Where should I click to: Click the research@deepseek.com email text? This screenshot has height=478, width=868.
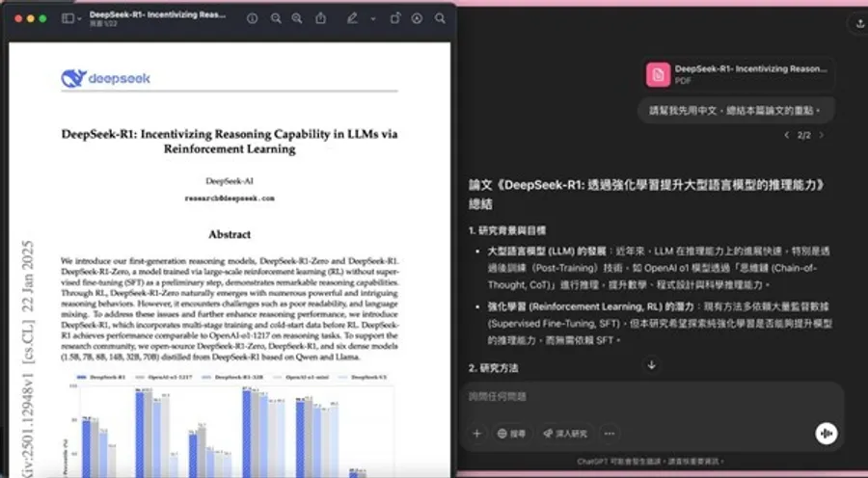pos(230,199)
